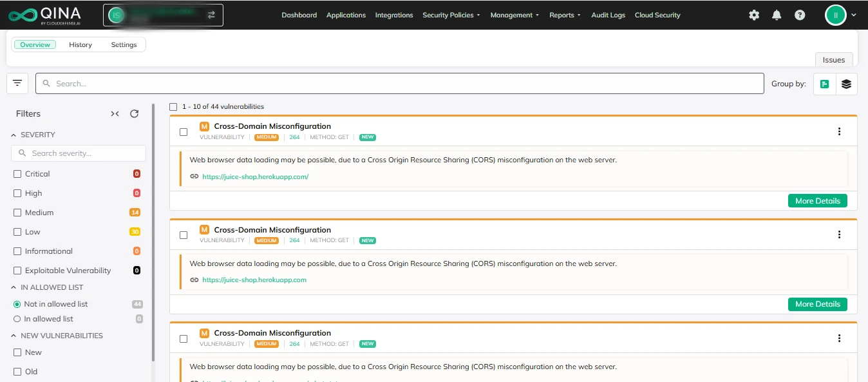Go to Audit Logs in the navigation
Viewport: 868px width, 382px height.
click(x=608, y=15)
